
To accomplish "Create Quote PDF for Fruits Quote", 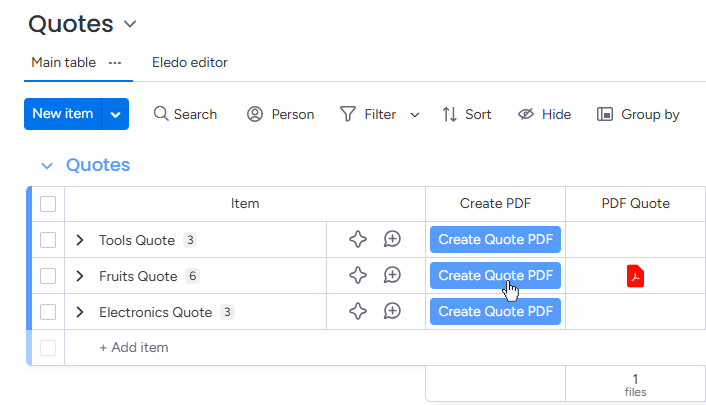I will tap(495, 275).
